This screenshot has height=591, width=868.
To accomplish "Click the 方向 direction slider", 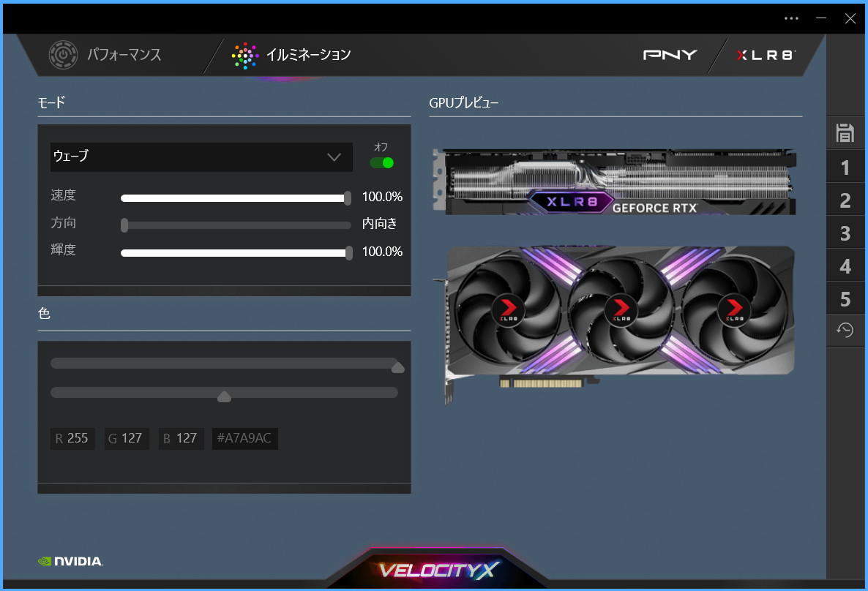I will [236, 225].
